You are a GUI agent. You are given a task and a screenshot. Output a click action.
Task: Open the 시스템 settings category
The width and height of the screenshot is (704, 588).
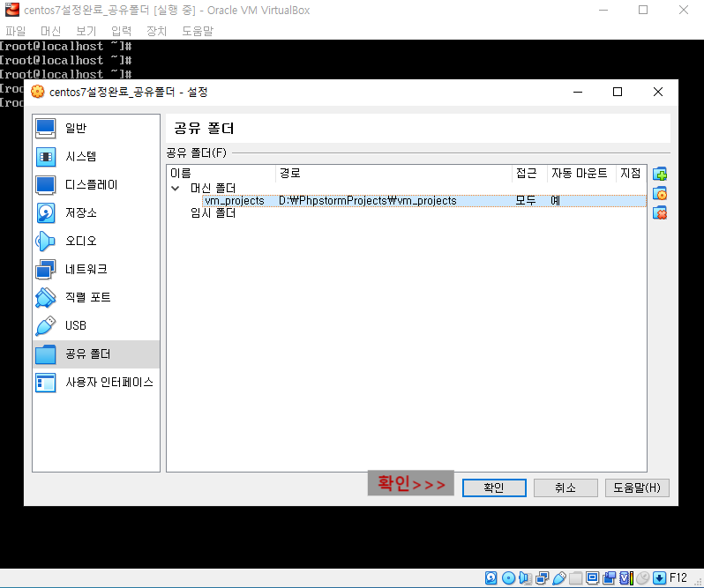[95, 157]
